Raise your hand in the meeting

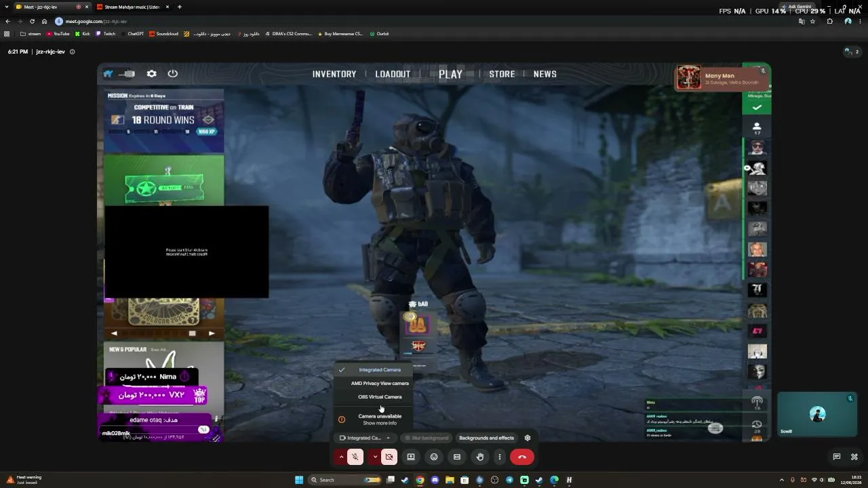click(480, 457)
